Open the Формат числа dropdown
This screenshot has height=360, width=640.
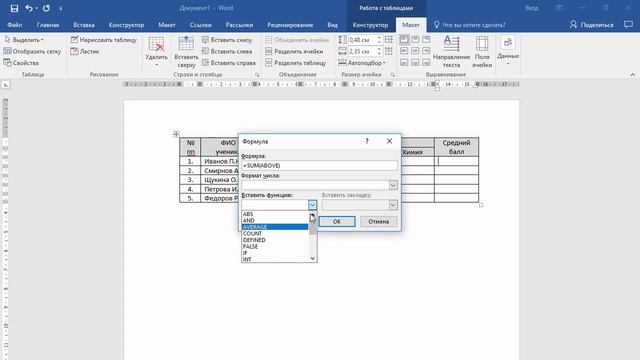pyautogui.click(x=393, y=185)
